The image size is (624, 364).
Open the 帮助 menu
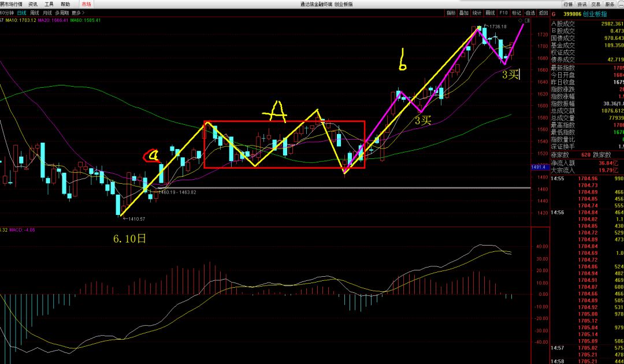[x=65, y=4]
